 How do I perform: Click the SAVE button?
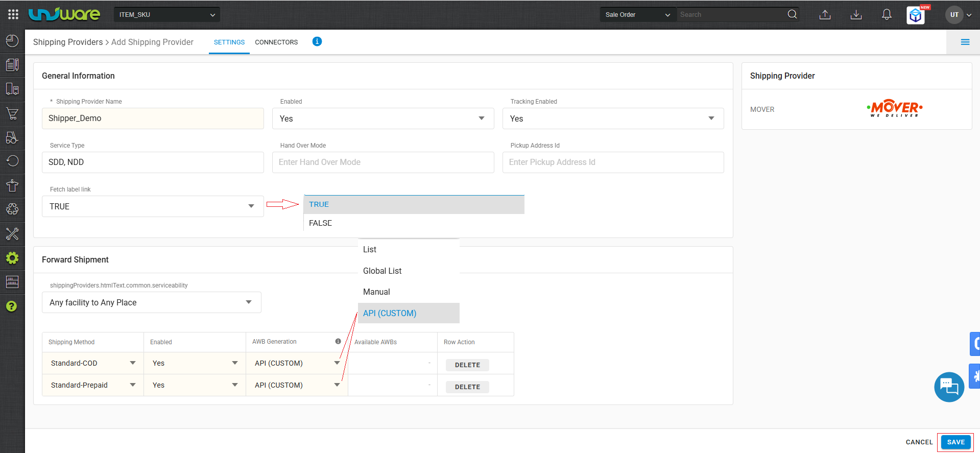click(956, 442)
